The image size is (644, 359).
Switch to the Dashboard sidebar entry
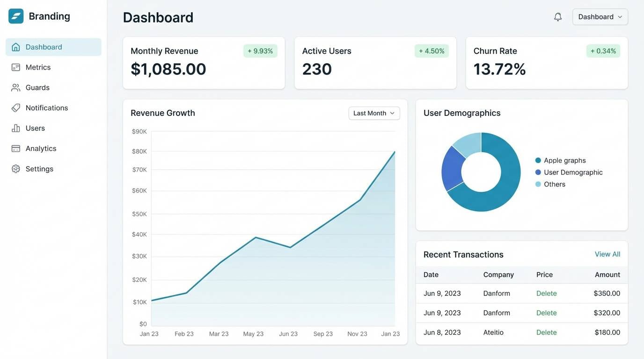click(x=44, y=46)
